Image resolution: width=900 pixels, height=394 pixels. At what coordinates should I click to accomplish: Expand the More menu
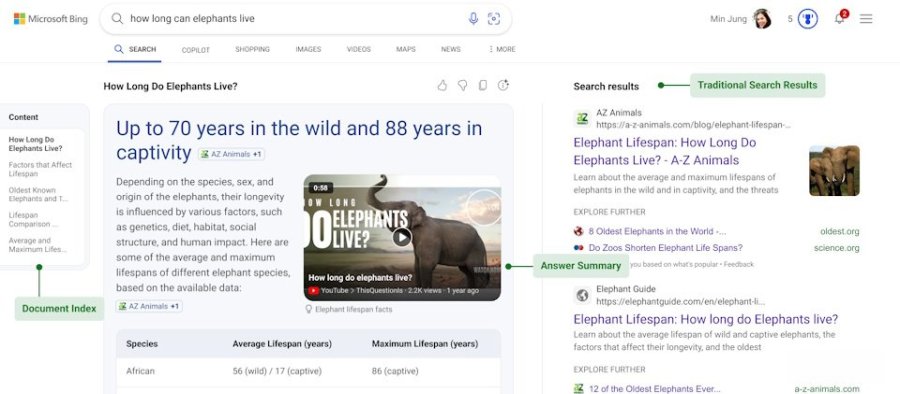pos(502,49)
